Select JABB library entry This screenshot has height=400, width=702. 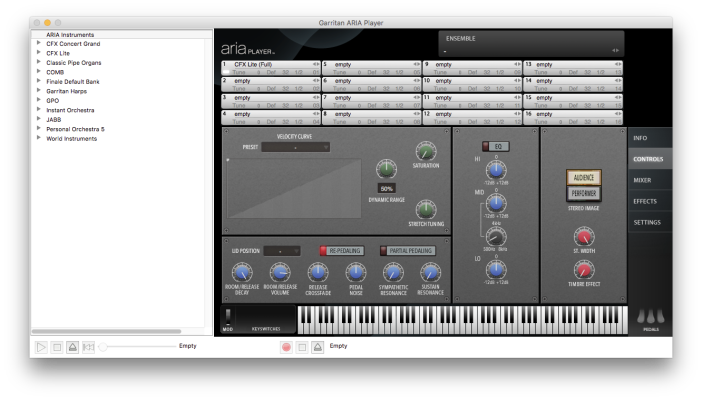coord(53,120)
